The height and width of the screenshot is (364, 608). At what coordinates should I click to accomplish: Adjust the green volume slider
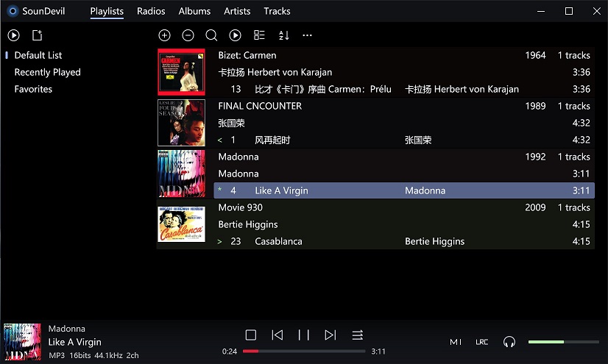[563, 342]
